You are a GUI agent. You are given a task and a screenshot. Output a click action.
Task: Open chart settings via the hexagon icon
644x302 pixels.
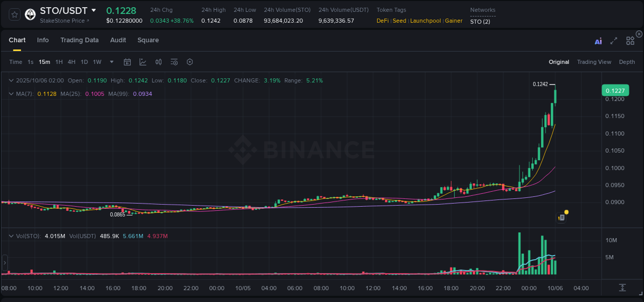[190, 62]
